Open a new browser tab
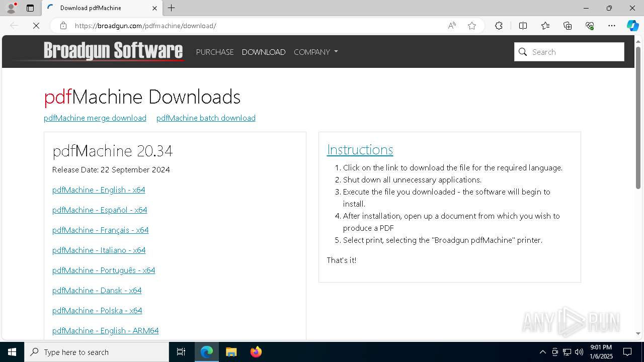Viewport: 644px width, 362px height. pyautogui.click(x=172, y=8)
